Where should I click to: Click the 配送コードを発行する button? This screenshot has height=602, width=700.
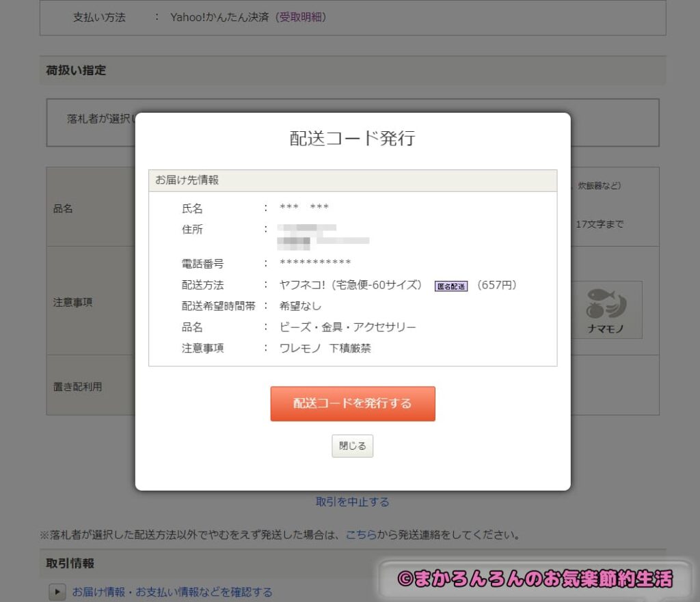click(353, 403)
